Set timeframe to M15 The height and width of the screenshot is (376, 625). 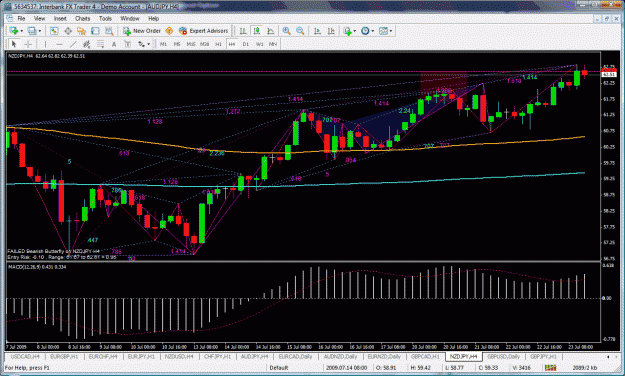click(x=191, y=44)
